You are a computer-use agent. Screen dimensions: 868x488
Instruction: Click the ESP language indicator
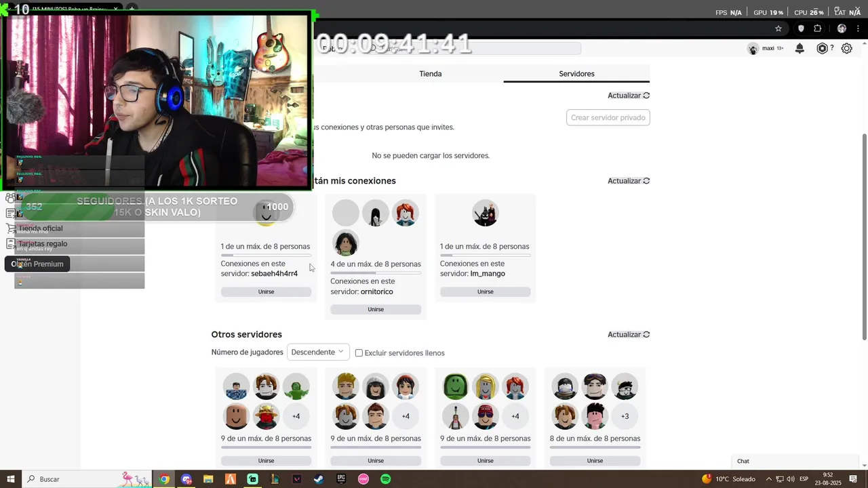pos(804,479)
